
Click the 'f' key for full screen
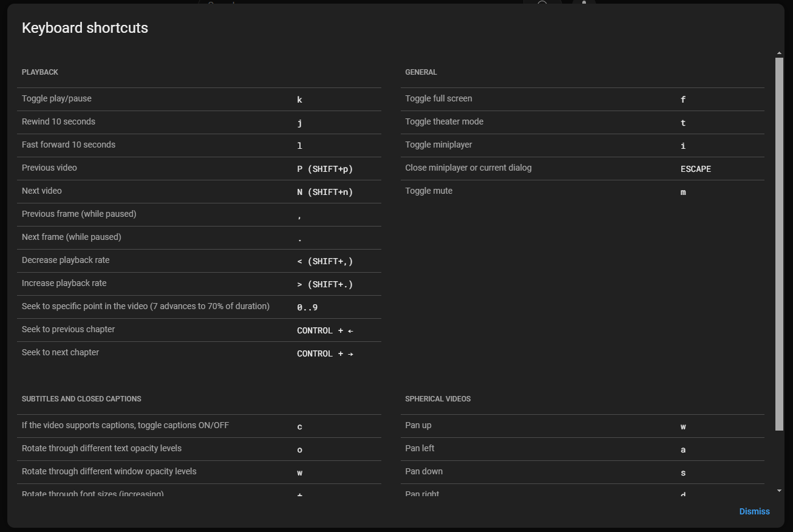[683, 100]
